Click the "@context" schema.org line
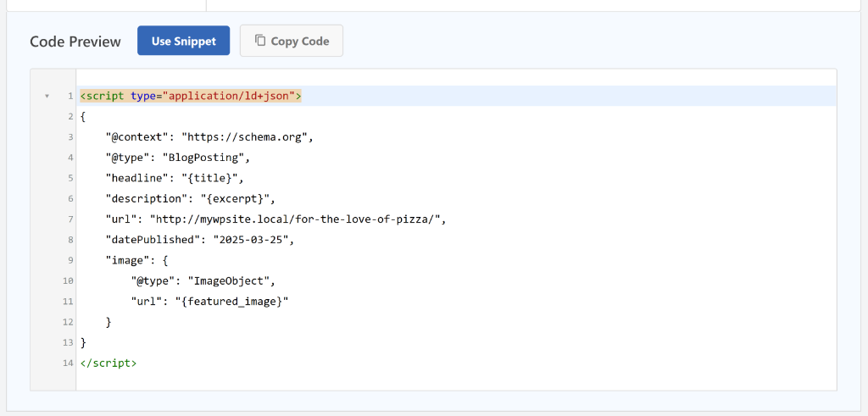The width and height of the screenshot is (868, 416). pos(210,136)
